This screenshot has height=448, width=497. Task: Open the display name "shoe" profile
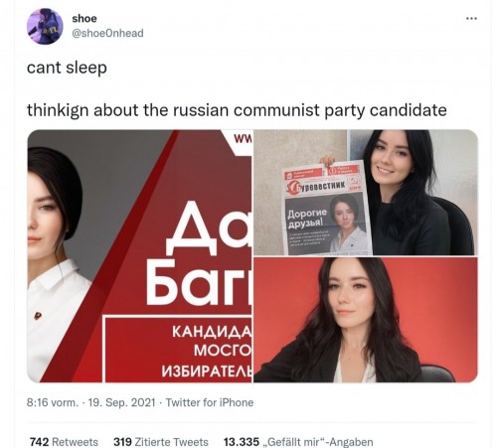84,18
